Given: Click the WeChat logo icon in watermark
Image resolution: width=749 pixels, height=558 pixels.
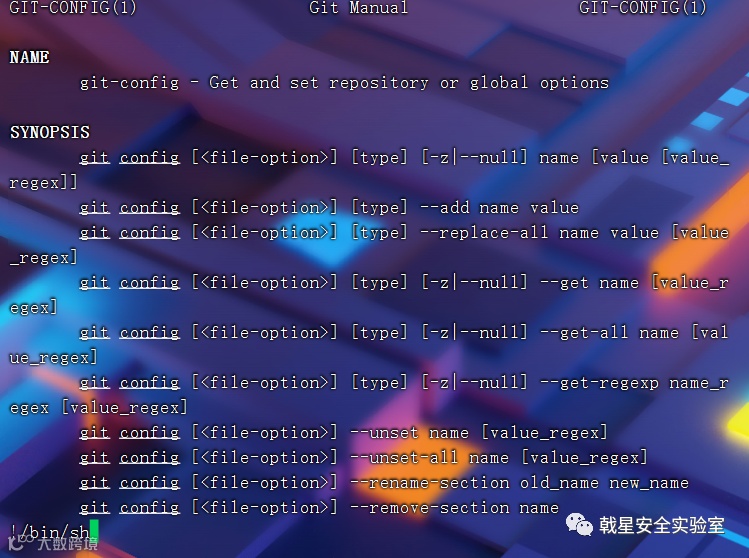Looking at the screenshot, I should [579, 525].
